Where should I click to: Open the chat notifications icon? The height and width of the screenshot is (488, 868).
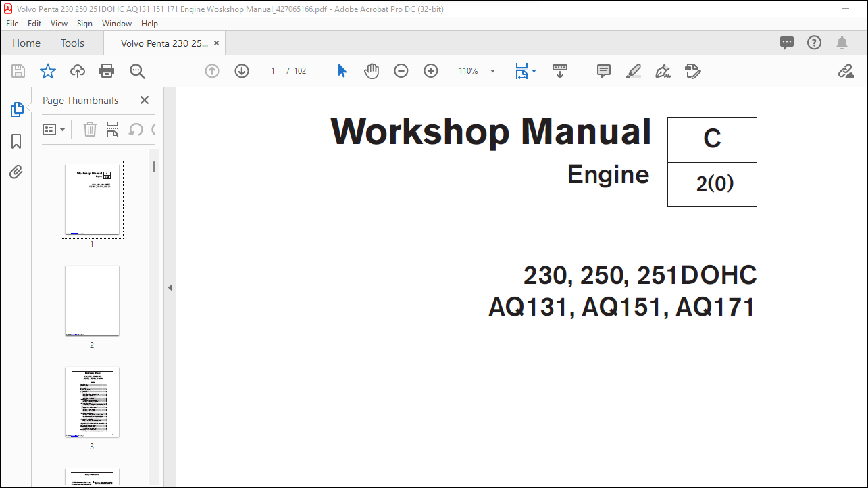click(x=787, y=43)
